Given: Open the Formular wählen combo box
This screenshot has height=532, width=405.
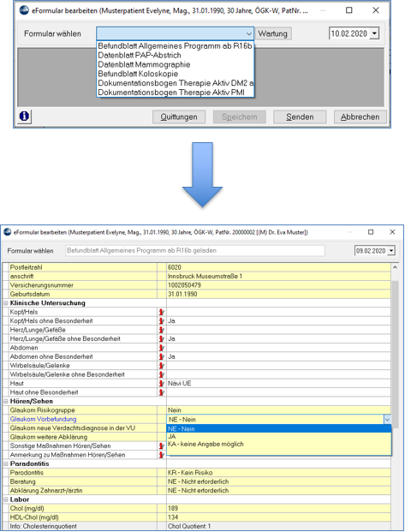Looking at the screenshot, I should click(175, 33).
